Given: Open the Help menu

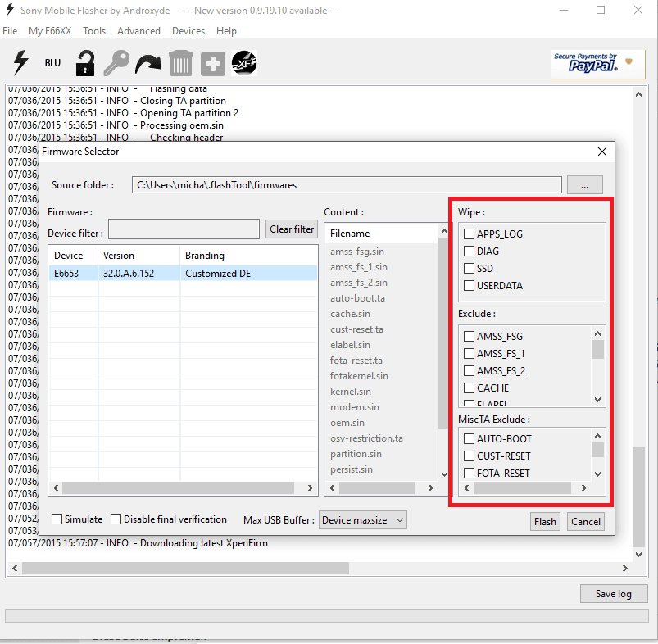Looking at the screenshot, I should tap(227, 31).
